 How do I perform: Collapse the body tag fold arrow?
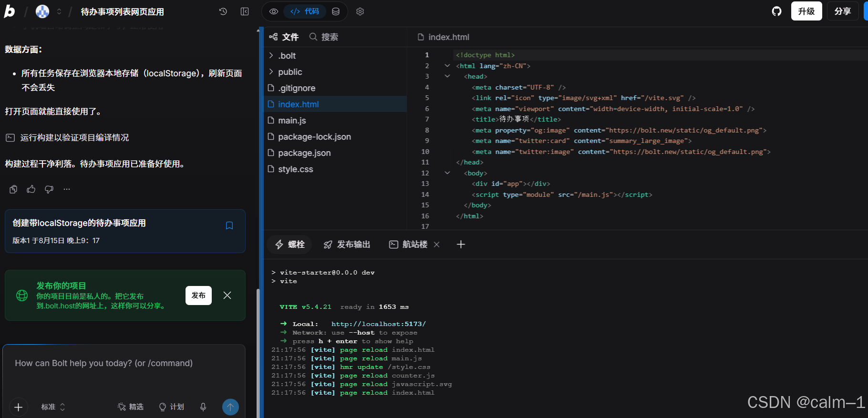point(447,173)
